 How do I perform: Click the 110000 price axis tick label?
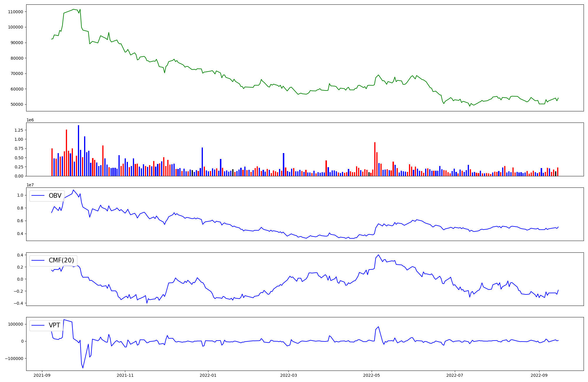(16, 12)
